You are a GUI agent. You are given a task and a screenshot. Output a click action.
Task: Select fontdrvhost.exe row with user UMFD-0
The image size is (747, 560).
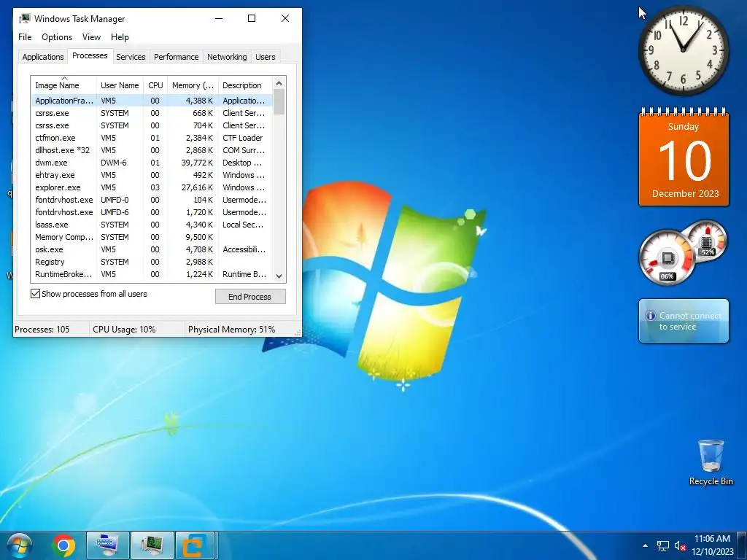[152, 200]
